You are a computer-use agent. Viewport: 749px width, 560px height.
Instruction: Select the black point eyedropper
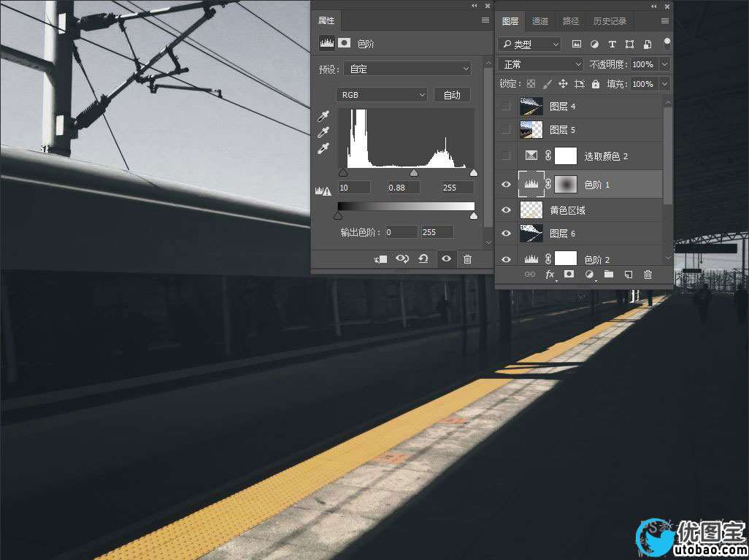323,117
